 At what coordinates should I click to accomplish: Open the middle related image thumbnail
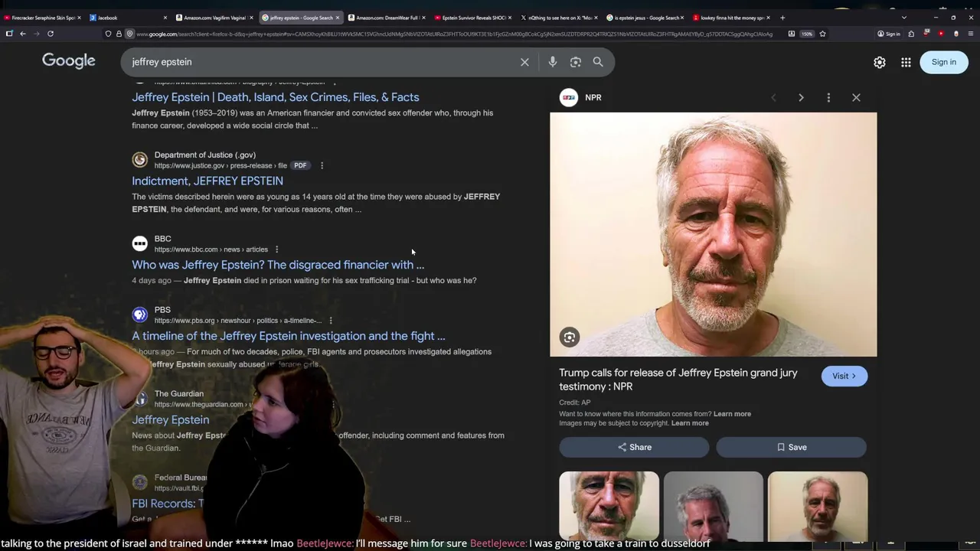tap(713, 507)
